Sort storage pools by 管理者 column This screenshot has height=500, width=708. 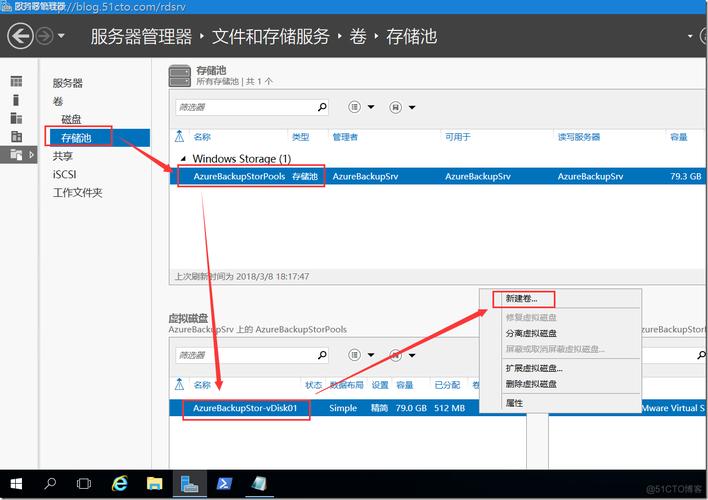pos(345,137)
